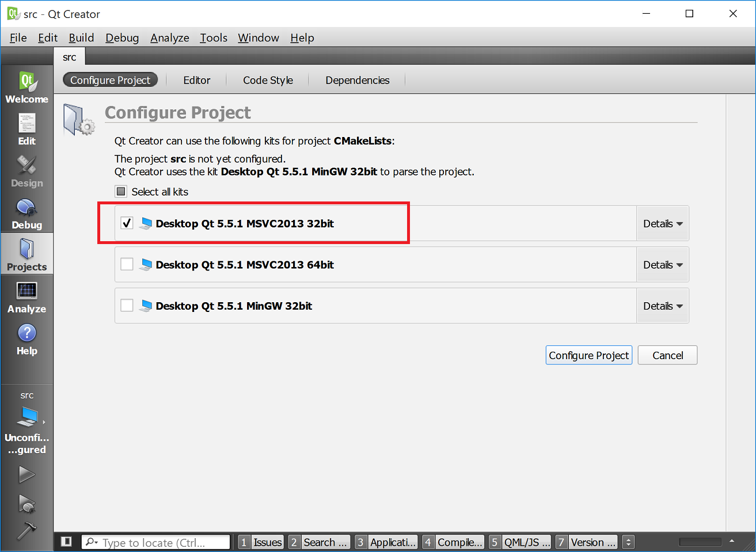The image size is (756, 552).
Task: Expand Details for MSVC2013 64bit kit
Action: pos(663,265)
